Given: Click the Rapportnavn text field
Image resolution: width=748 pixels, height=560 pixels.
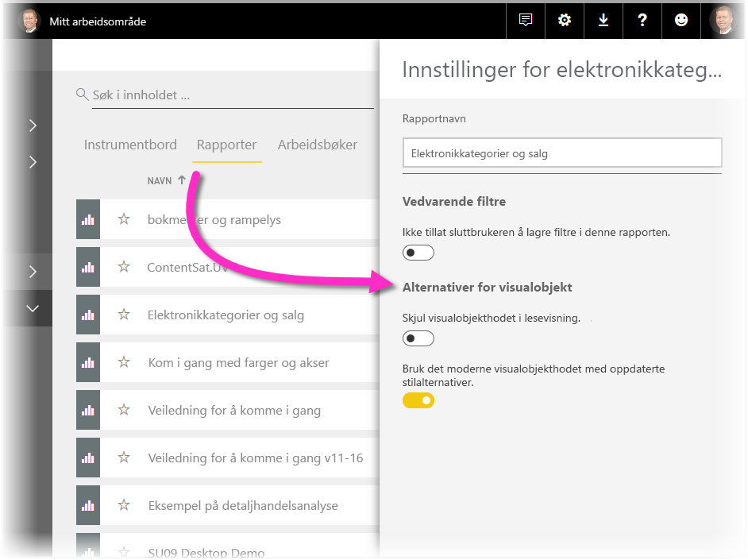Looking at the screenshot, I should click(x=562, y=153).
